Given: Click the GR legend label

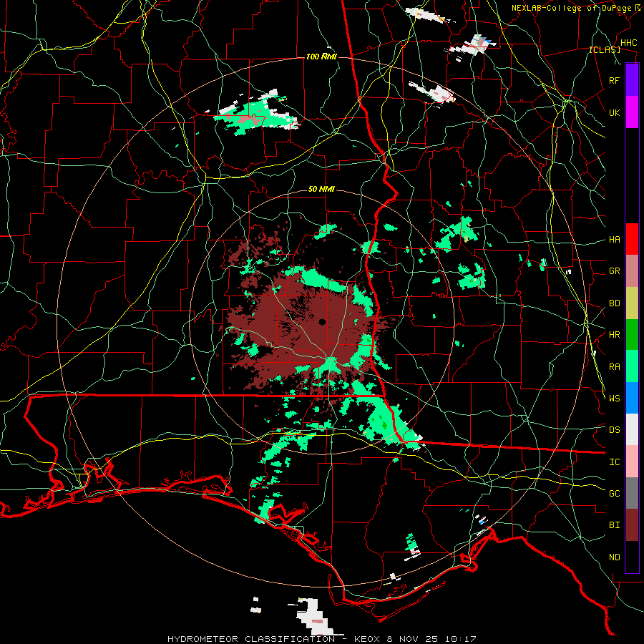Looking at the screenshot, I should [x=615, y=271].
